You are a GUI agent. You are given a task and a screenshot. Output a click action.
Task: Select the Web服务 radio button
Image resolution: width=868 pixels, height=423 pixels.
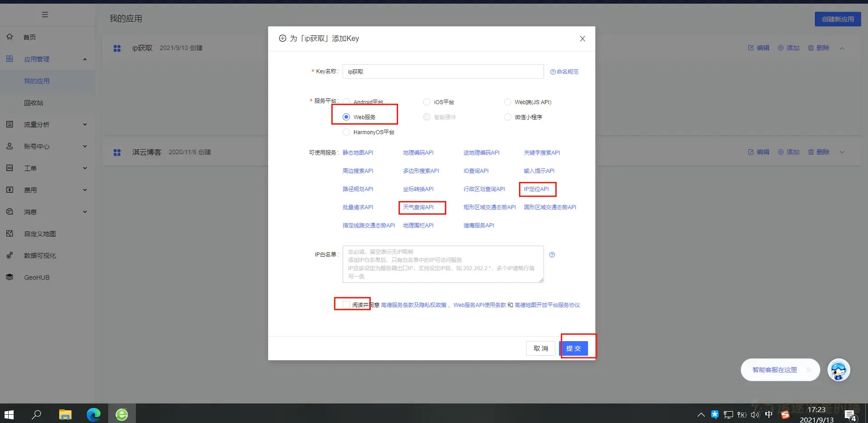[346, 116]
